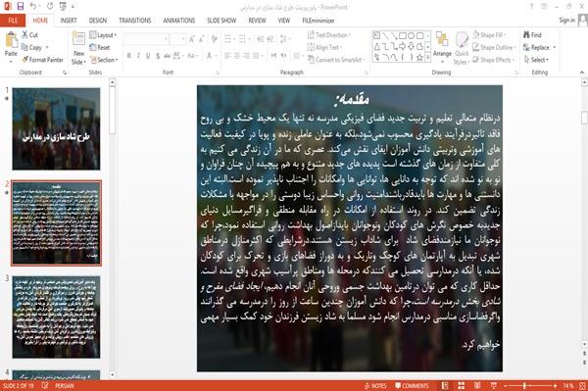Open Quick Styles gallery
This screenshot has width=588, height=391.
pyautogui.click(x=462, y=49)
